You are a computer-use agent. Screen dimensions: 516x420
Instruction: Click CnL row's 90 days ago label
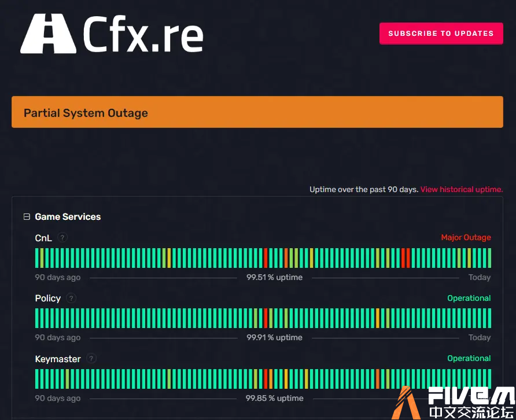[x=58, y=278]
